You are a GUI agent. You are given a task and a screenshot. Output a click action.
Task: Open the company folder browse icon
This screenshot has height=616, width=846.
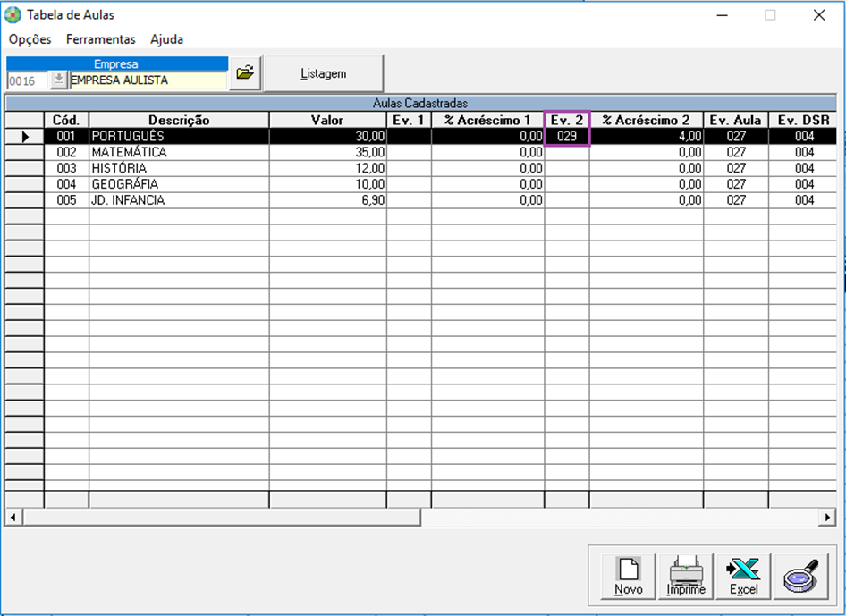(x=246, y=72)
